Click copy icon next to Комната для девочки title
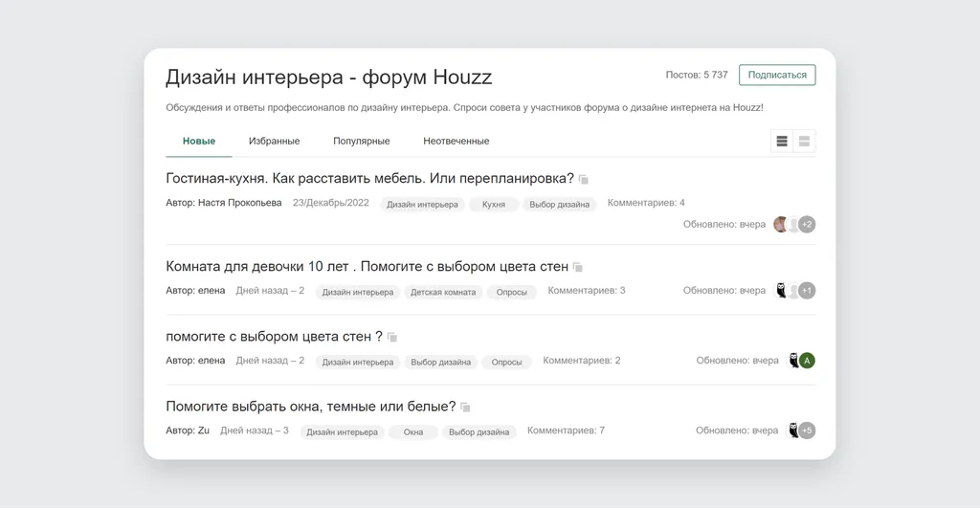 [x=578, y=268]
